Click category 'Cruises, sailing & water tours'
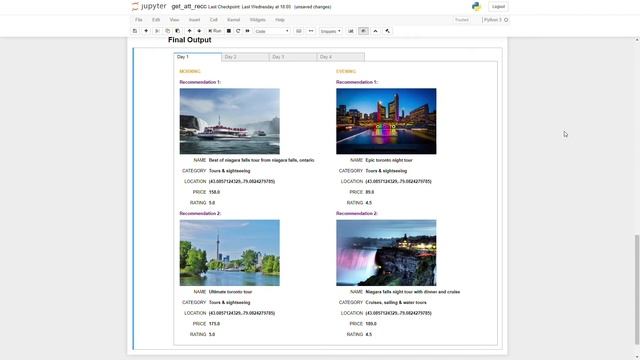Viewport: 640px width, 360px height. [x=396, y=303]
